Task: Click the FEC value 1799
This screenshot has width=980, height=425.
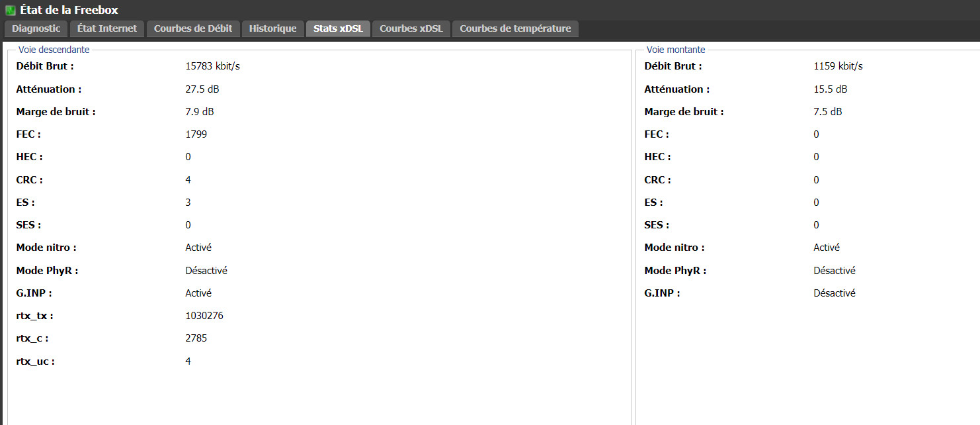Action: [196, 134]
